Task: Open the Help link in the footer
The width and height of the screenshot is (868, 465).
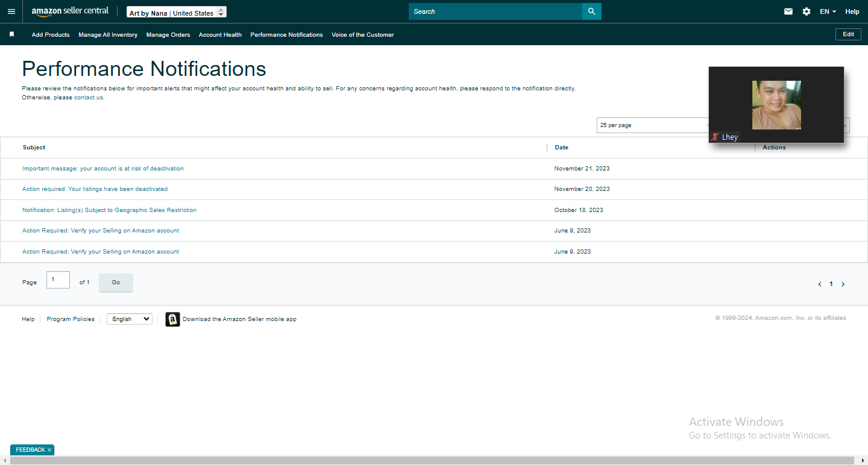Action: tap(28, 319)
